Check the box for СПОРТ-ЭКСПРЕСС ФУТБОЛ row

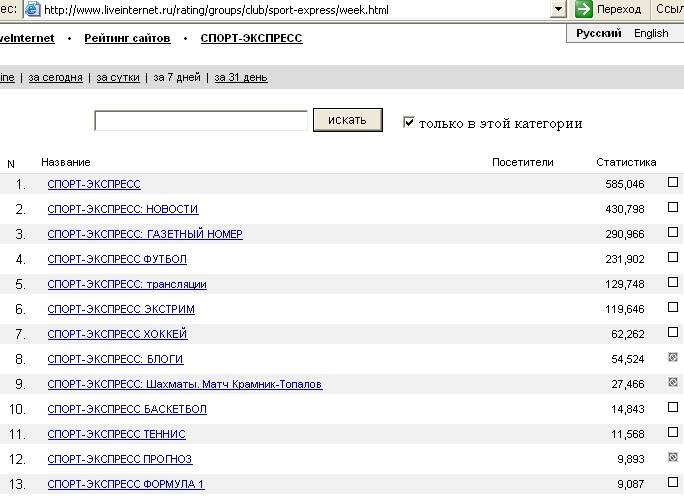673,257
